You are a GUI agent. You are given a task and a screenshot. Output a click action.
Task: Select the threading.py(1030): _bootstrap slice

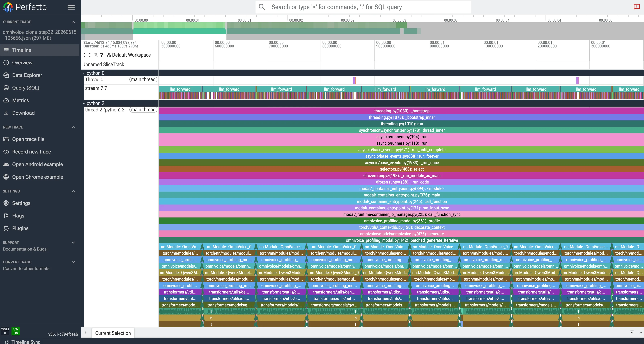coord(401,111)
